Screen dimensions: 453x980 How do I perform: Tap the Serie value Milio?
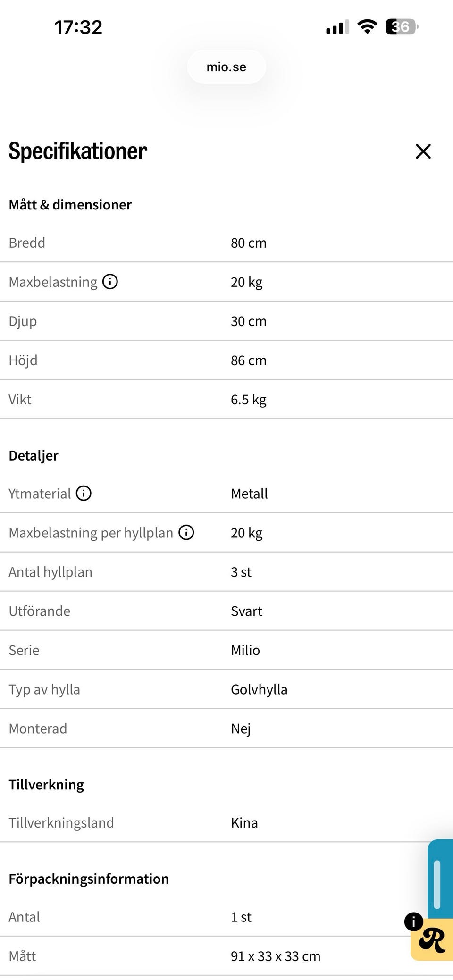[245, 650]
